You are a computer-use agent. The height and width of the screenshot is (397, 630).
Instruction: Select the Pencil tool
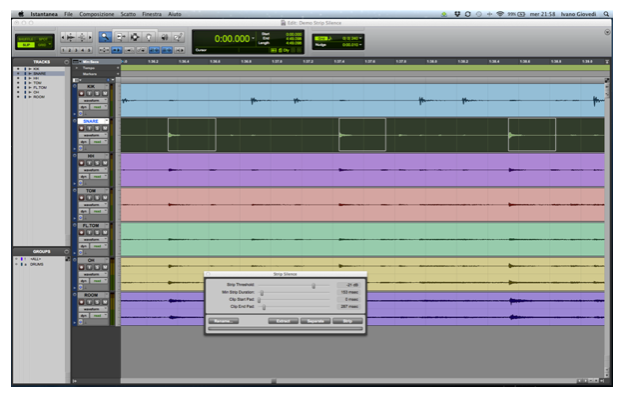tap(178, 37)
